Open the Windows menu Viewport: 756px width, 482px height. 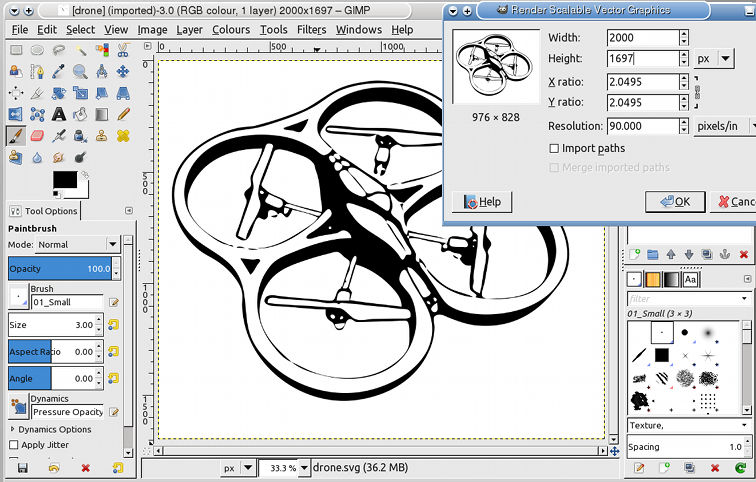359,30
